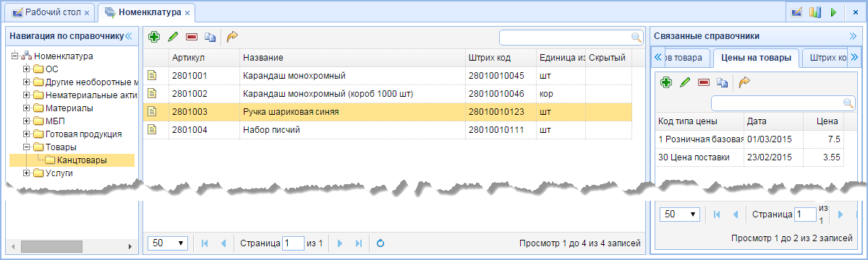Sort by the Название column header

352,57
